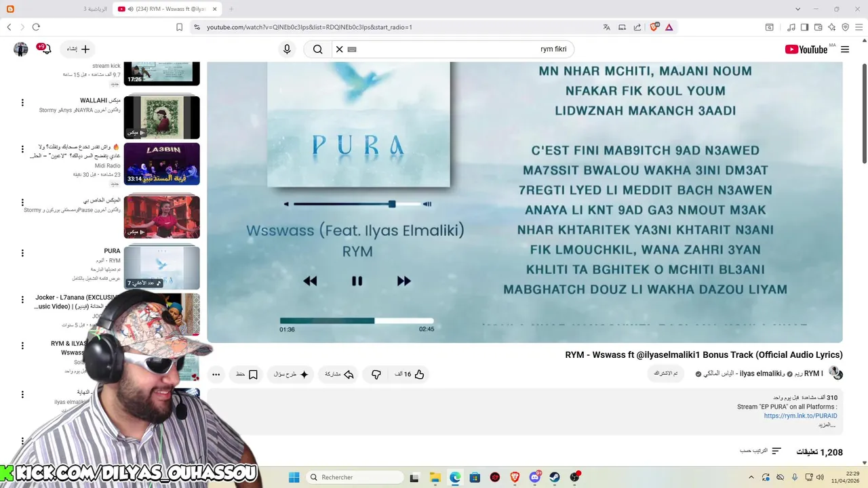Image resolution: width=868 pixels, height=488 pixels.
Task: Clear the search query with the X
Action: click(340, 49)
